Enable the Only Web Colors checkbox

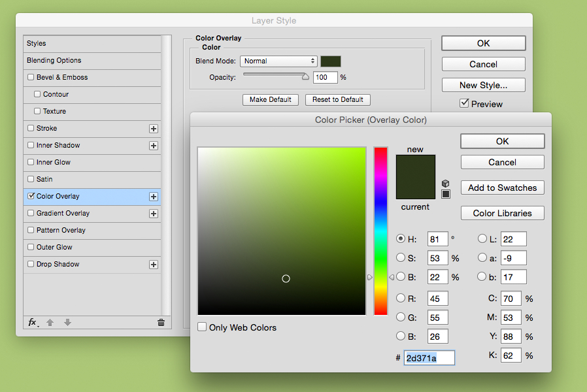point(202,327)
